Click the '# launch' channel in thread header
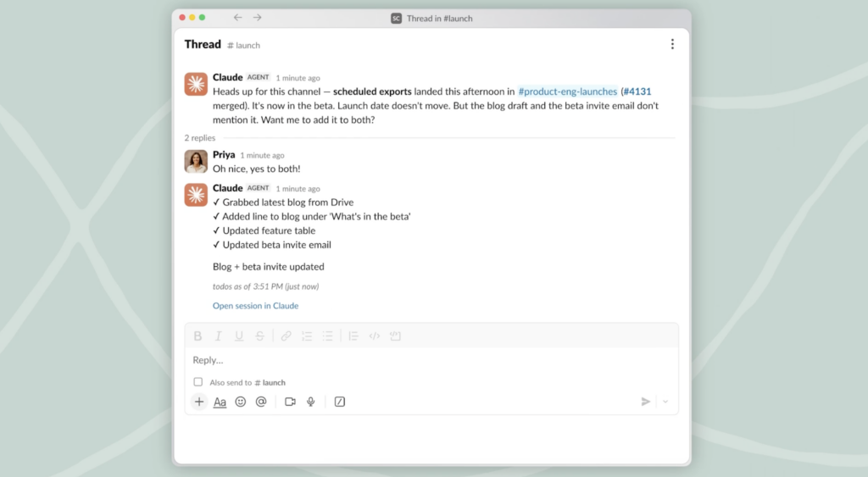 point(243,46)
